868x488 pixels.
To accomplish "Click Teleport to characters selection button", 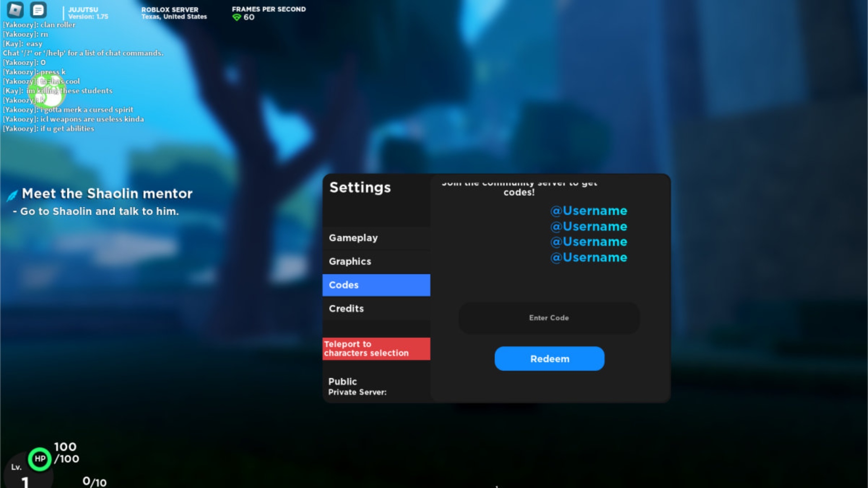I will coord(376,349).
